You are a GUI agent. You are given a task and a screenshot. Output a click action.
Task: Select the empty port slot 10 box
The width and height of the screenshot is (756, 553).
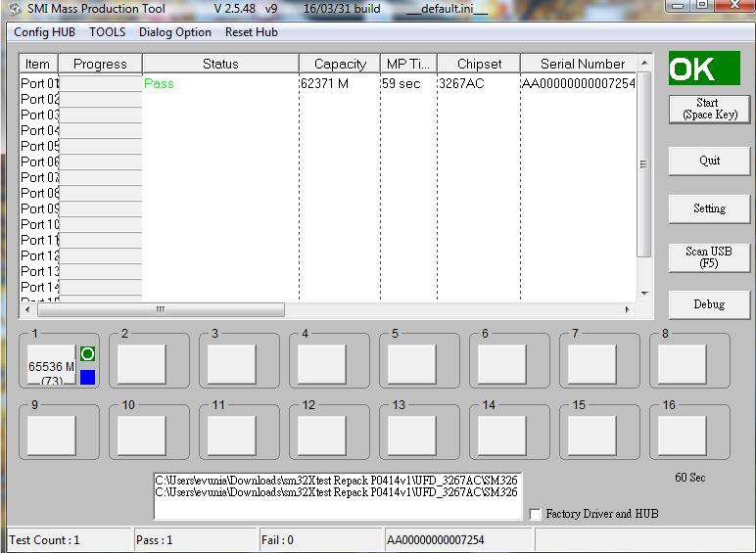[x=142, y=436]
